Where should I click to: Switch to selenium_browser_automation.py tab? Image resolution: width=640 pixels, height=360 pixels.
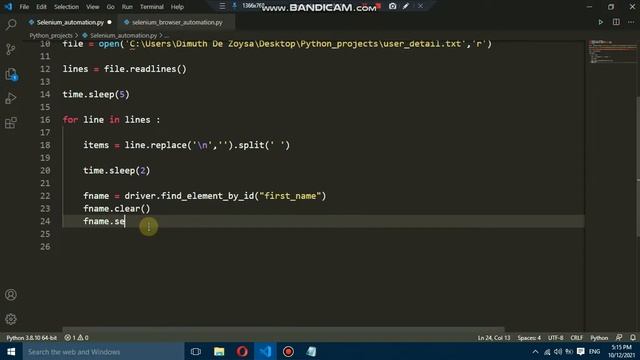177,22
